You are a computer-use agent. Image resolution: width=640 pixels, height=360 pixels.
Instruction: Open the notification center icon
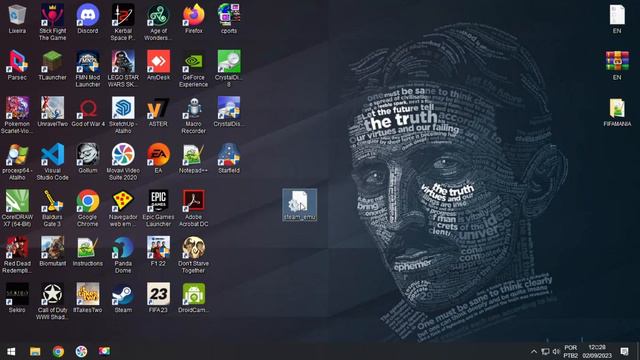point(624,351)
